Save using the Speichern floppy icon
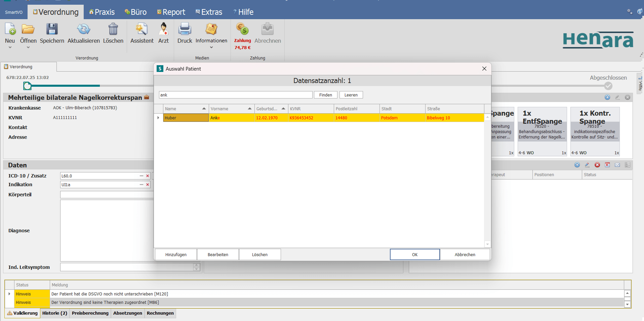The width and height of the screenshot is (644, 321). point(52,29)
